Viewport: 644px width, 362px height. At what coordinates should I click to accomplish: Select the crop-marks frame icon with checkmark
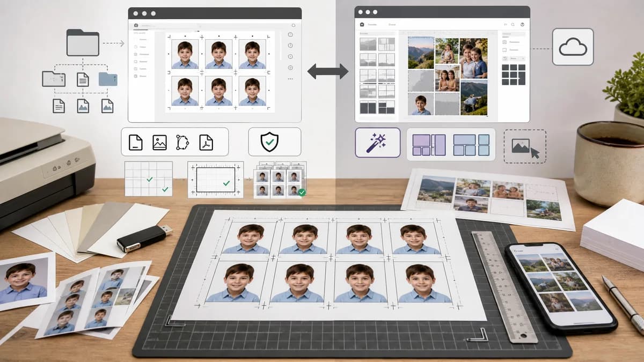pos(215,179)
